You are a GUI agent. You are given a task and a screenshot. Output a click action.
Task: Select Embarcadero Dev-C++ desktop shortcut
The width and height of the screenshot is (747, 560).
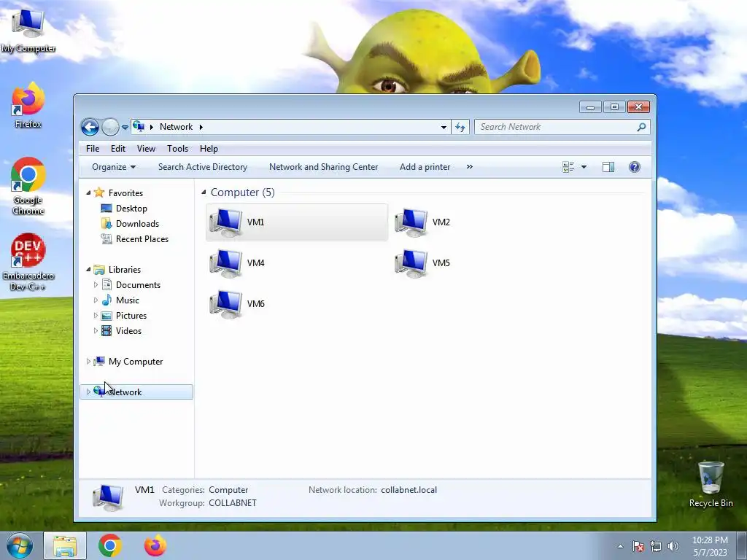click(28, 262)
